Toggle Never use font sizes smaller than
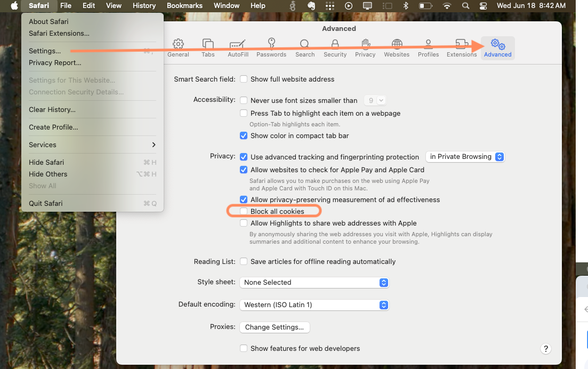Viewport: 588px width, 369px height. [x=244, y=100]
